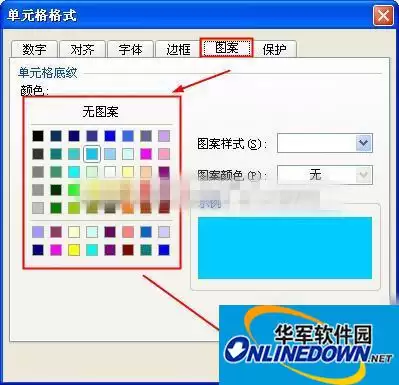Open the 保护 tab
The image size is (399, 385).
tap(275, 49)
